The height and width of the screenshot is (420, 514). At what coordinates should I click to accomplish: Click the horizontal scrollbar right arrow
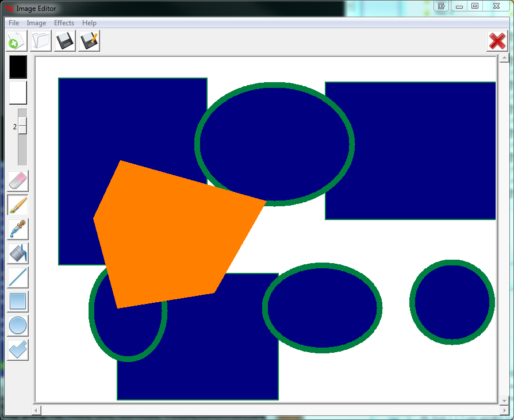pyautogui.click(x=504, y=410)
